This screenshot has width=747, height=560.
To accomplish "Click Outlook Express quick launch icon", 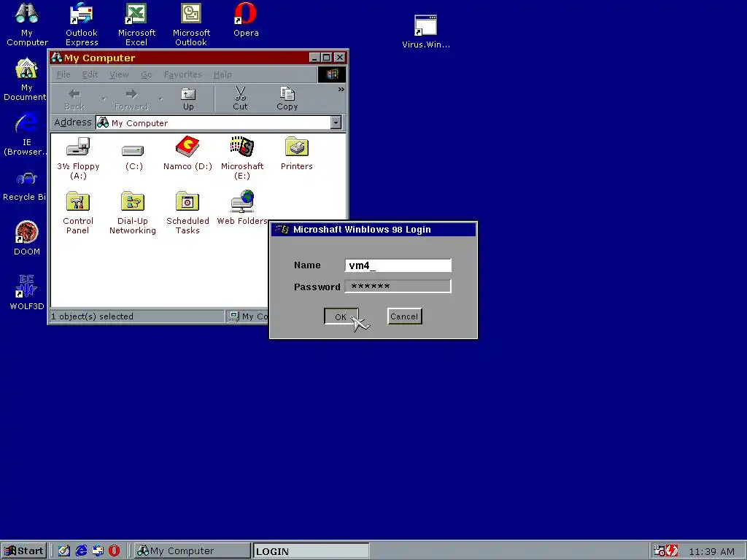I will tap(98, 551).
